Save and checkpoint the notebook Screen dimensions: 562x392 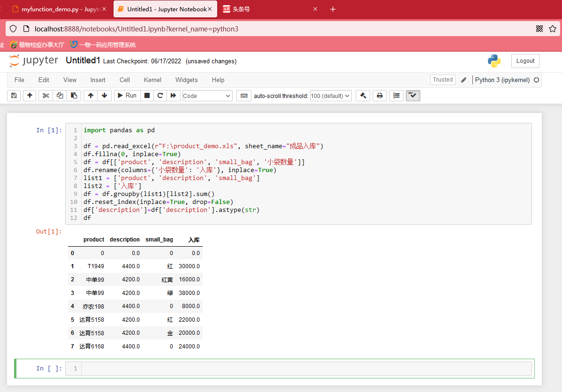[x=14, y=96]
